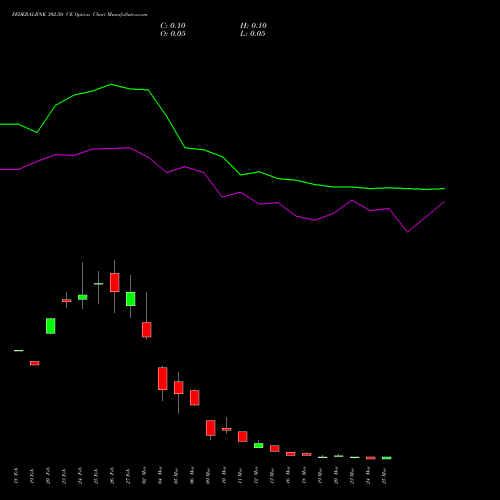Select the red candlestick for 11 Mar

tap(243, 437)
